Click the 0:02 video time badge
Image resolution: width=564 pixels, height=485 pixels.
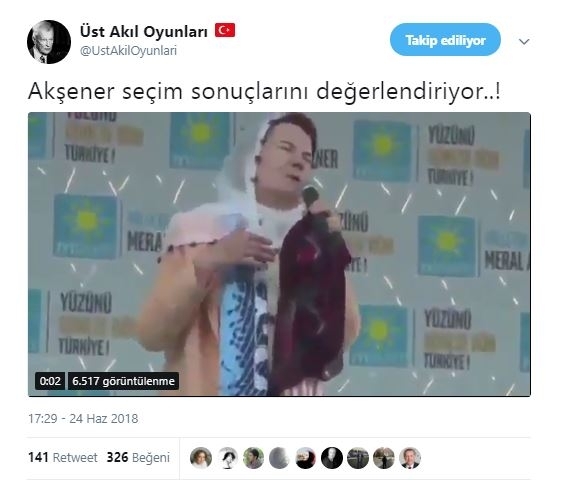tap(50, 381)
